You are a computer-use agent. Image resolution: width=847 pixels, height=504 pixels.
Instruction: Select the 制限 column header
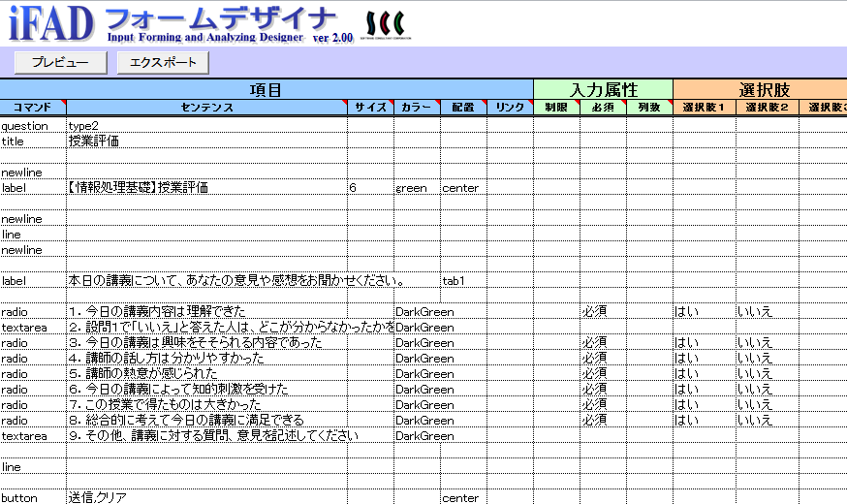[x=556, y=108]
